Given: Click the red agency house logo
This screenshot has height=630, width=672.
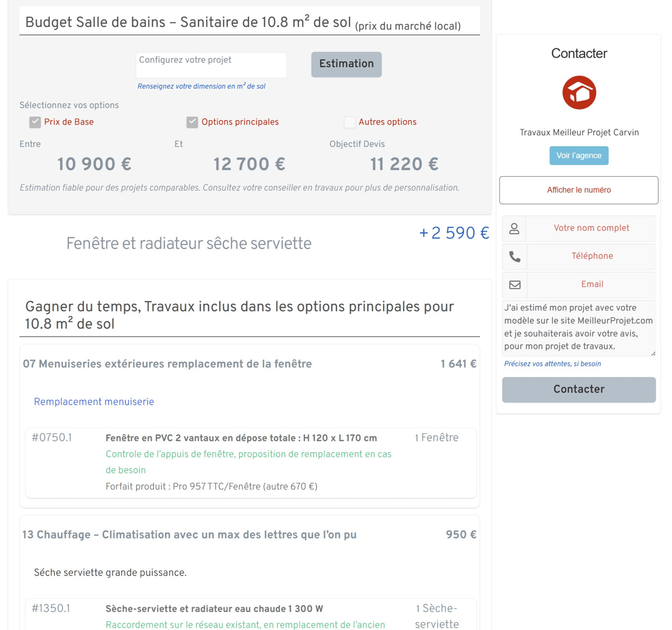Looking at the screenshot, I should coord(579,93).
